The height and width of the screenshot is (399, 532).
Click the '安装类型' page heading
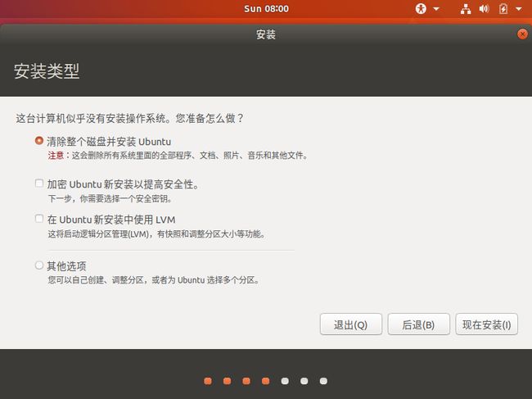tap(47, 71)
